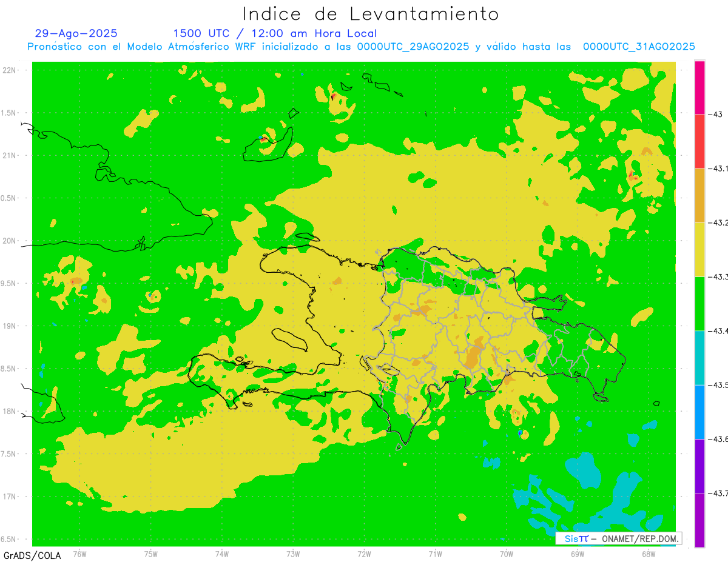
Task: Click the "76W" longitude label
Action: coord(79,553)
